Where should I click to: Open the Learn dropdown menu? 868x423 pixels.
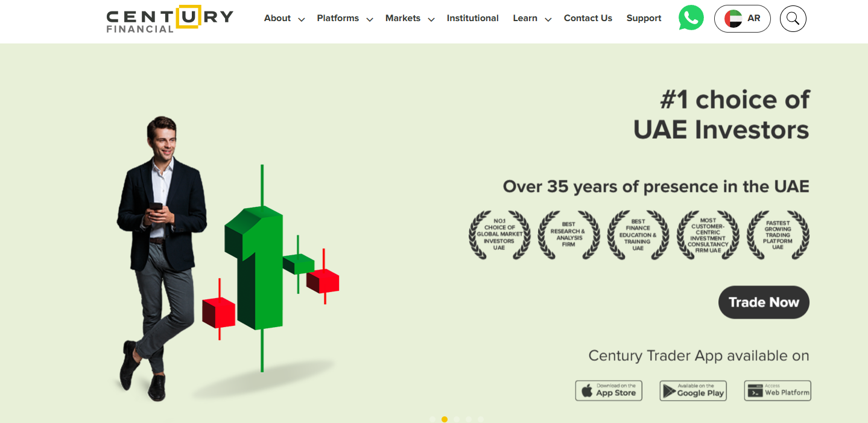pos(525,18)
